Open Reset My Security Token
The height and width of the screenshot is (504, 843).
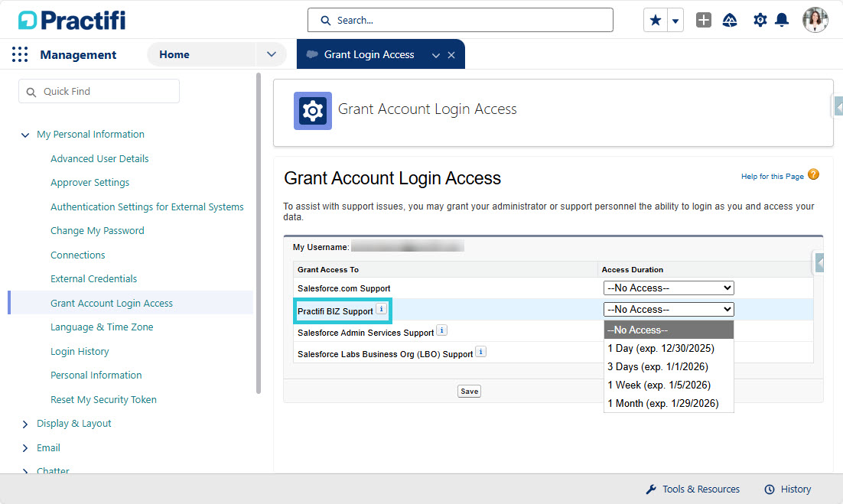tap(103, 400)
